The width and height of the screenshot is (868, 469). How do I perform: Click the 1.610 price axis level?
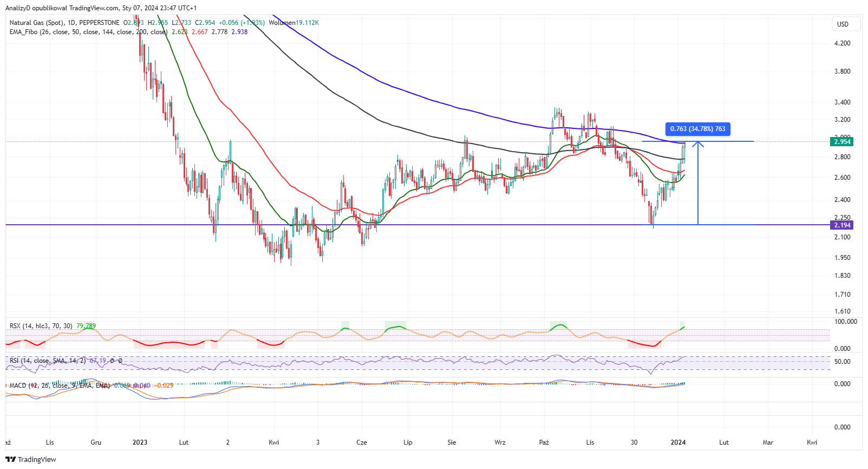click(x=842, y=311)
